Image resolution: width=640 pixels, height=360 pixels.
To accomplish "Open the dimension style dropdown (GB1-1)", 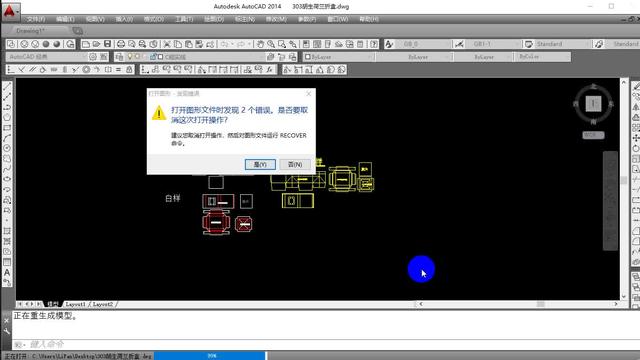I will [494, 44].
